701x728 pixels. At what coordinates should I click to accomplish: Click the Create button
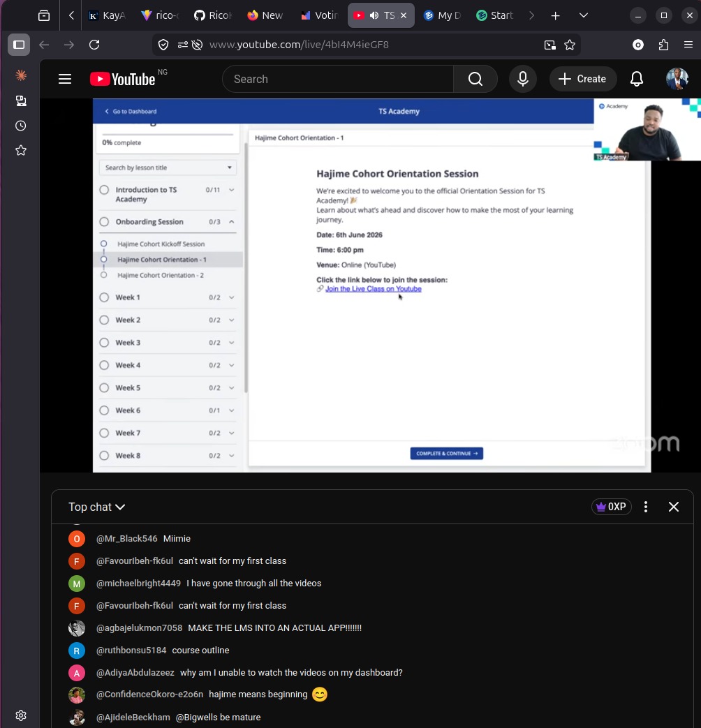583,79
